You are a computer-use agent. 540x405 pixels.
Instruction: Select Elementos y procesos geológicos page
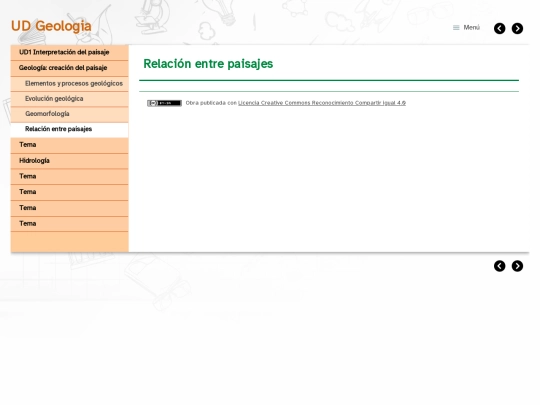click(x=70, y=84)
